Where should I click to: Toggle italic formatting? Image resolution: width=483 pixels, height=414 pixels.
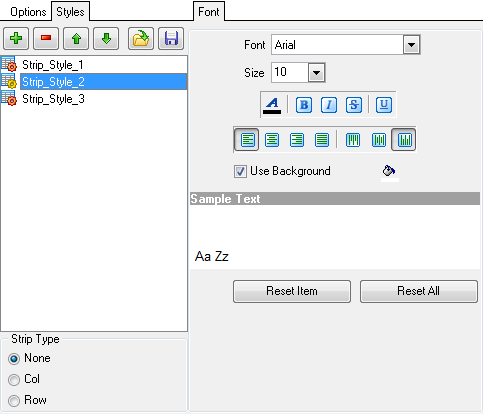[329, 105]
